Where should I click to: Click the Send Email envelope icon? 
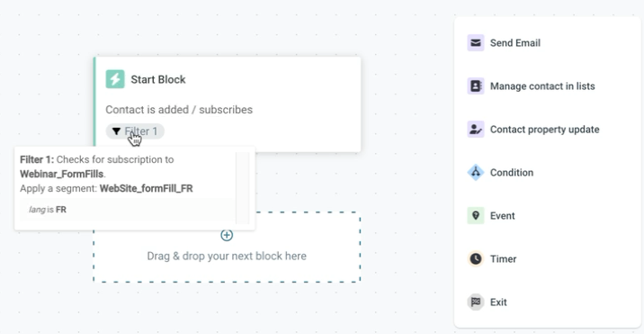point(476,43)
